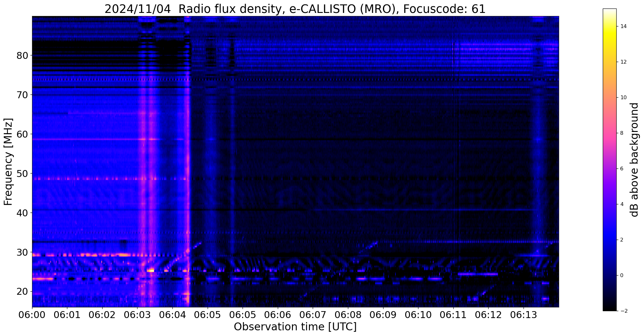Click the 06:13 time tick label
644x336 pixels.
(x=524, y=315)
